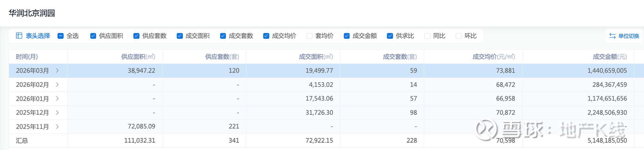The width and height of the screenshot is (644, 150).
Task: Enable the 环比 checkbox
Action: coord(459,36)
